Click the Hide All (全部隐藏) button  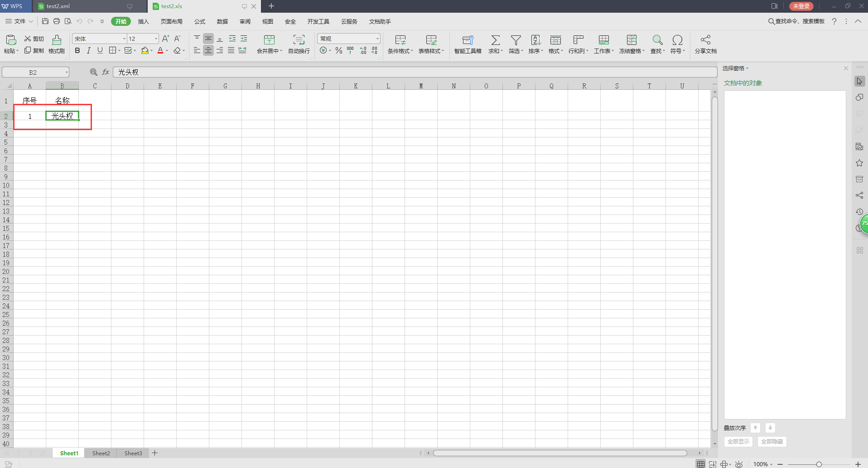tap(772, 441)
